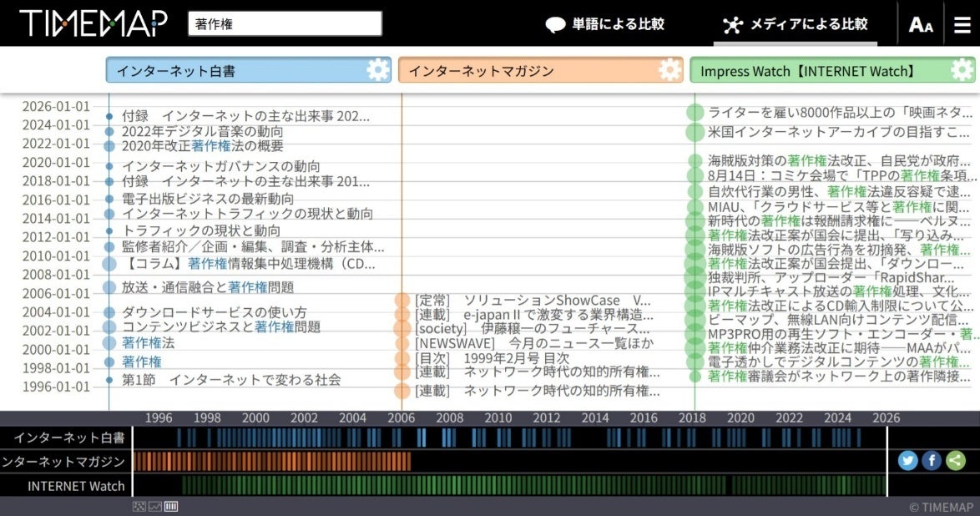The image size is (980, 516).
Task: Click the 1996-01-01 date label
Action: click(56, 387)
